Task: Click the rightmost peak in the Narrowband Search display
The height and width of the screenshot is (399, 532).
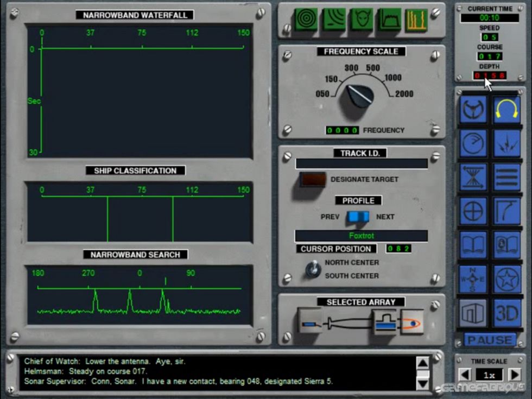Action: [x=163, y=300]
